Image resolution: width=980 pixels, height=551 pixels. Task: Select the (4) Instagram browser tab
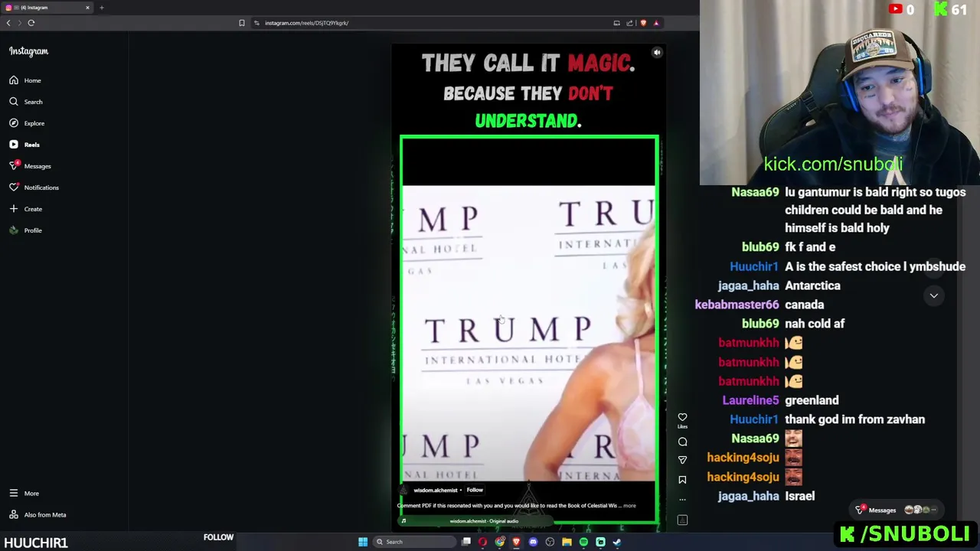[46, 8]
